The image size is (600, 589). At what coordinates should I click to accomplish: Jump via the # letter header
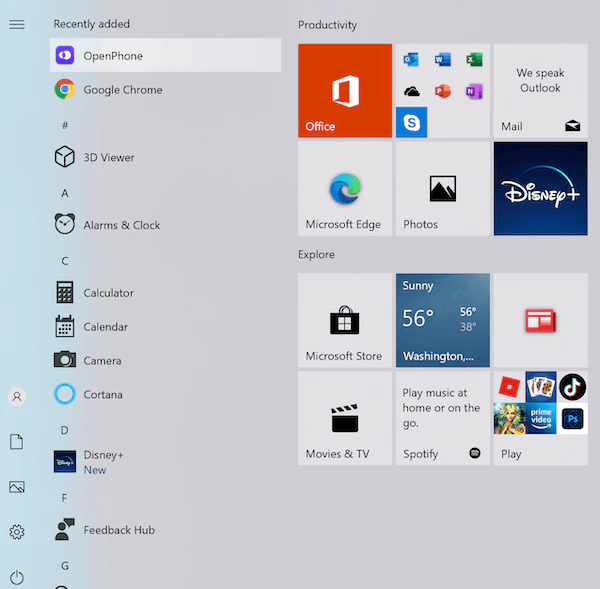click(x=65, y=125)
